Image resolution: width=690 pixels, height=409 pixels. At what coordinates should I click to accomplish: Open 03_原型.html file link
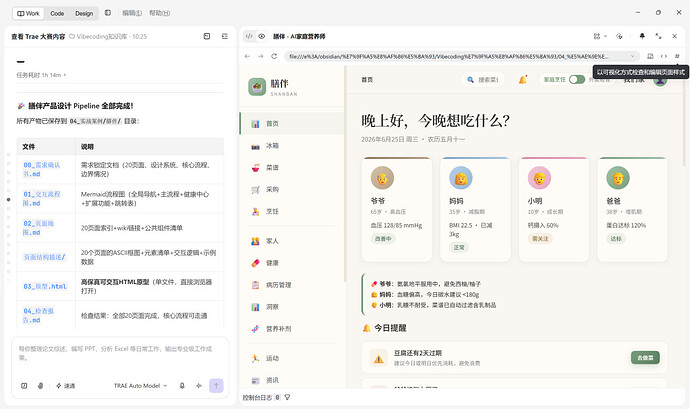[45, 287]
